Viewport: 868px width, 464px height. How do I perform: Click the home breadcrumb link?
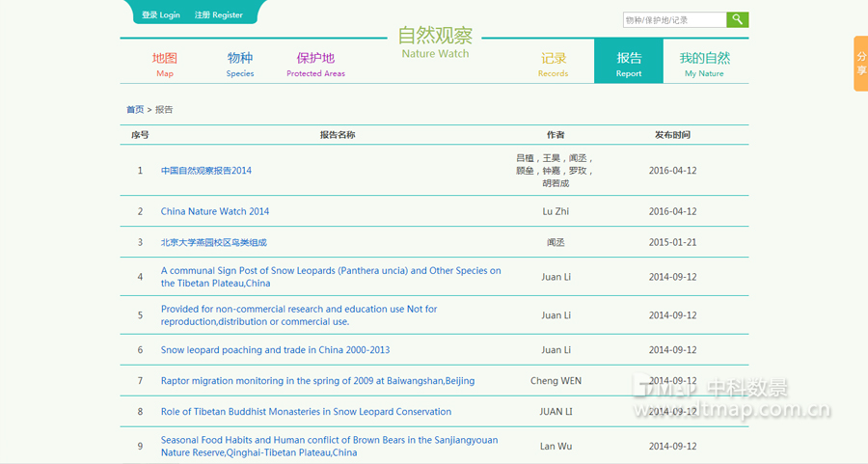point(135,110)
